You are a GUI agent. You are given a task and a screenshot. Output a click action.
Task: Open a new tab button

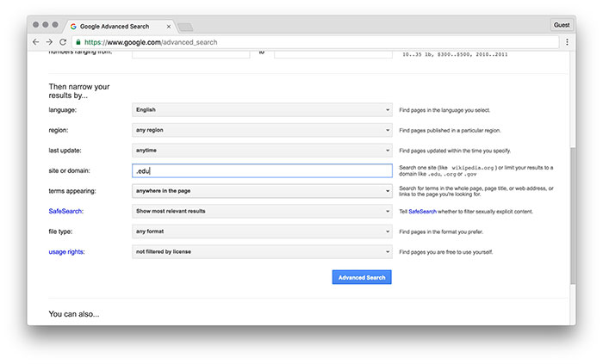185,27
